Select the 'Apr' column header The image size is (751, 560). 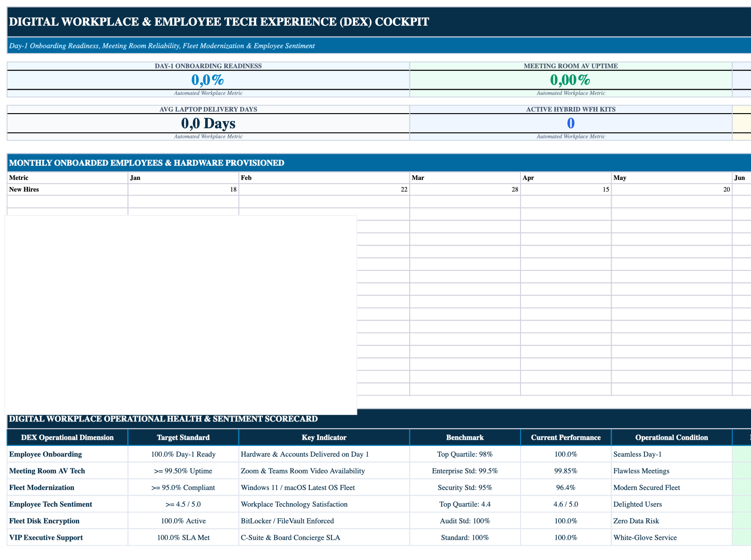click(x=566, y=178)
